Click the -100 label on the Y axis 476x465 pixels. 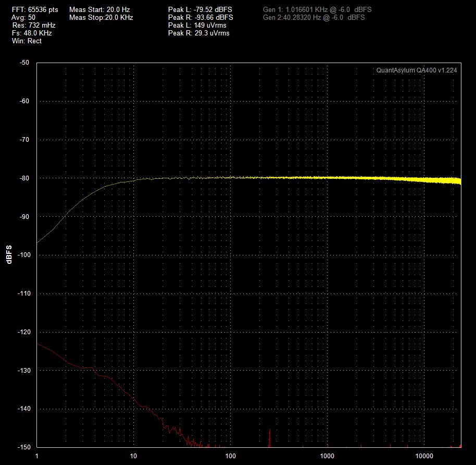[x=24, y=255]
